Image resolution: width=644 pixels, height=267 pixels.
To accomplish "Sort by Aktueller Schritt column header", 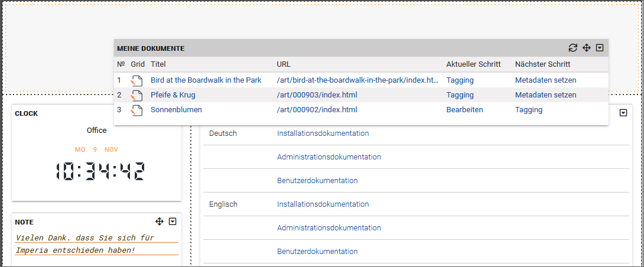I will [474, 64].
